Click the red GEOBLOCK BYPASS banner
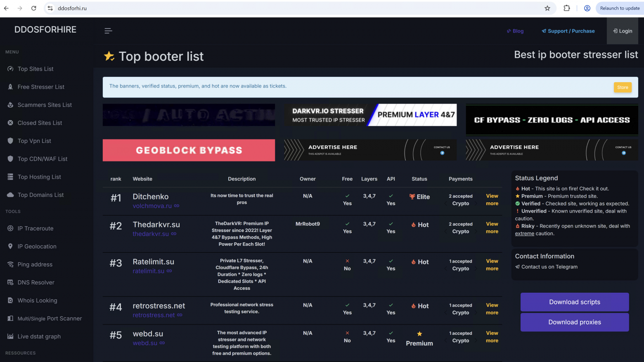The width and height of the screenshot is (644, 362). (x=189, y=150)
